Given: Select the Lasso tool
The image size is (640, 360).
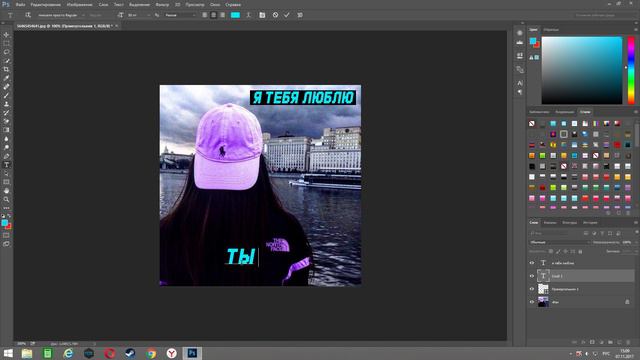Looking at the screenshot, I should coord(6,52).
